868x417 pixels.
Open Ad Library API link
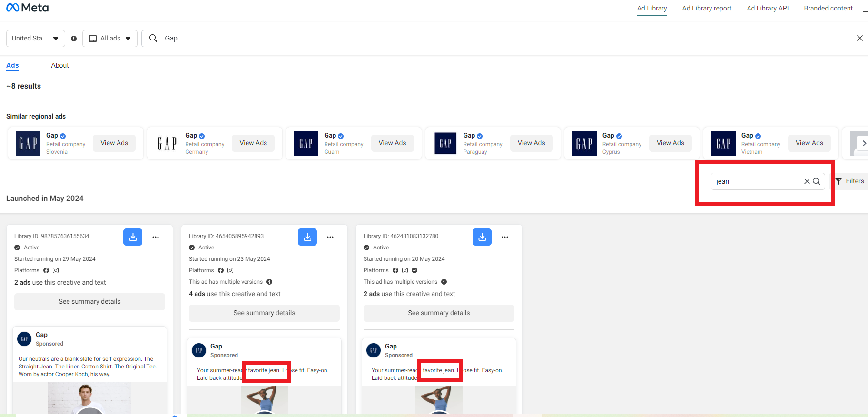[768, 9]
